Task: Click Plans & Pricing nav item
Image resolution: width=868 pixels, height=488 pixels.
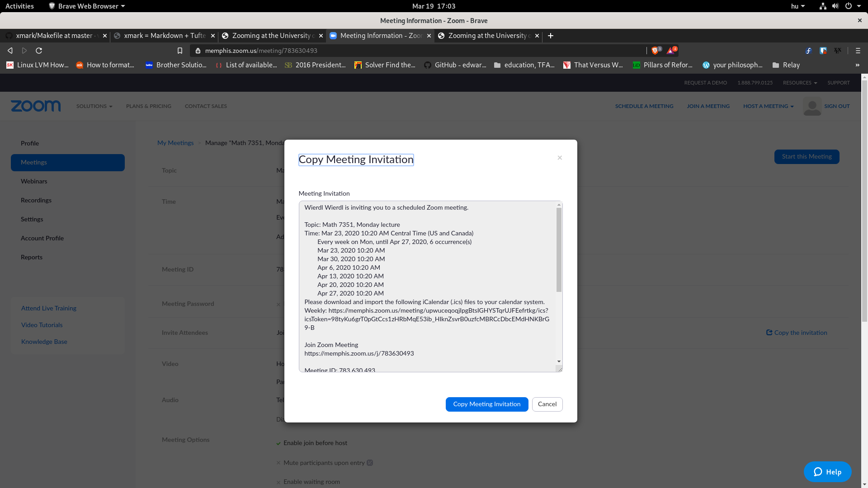Action: (148, 106)
